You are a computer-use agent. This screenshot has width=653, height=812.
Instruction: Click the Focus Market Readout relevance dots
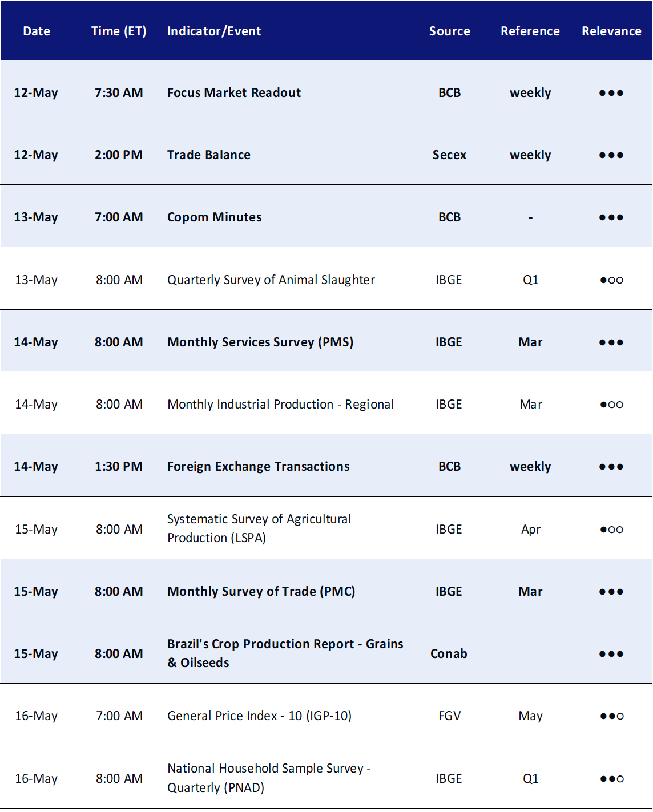coord(611,93)
